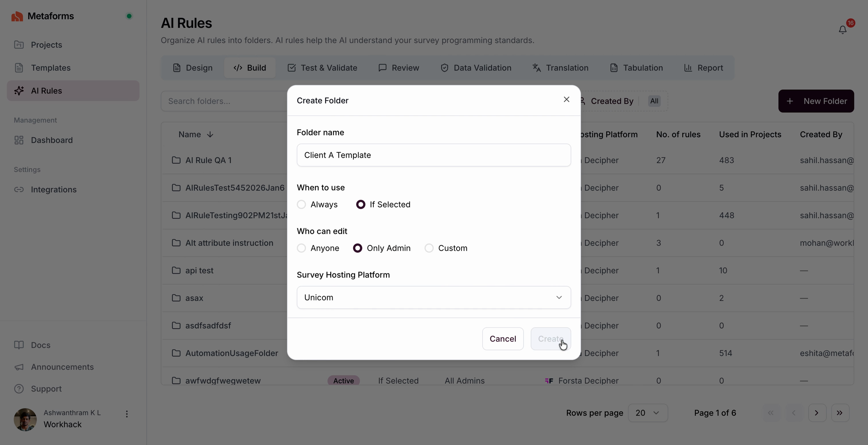Image resolution: width=868 pixels, height=445 pixels.
Task: Select the Custom edit permission radio
Action: click(429, 248)
